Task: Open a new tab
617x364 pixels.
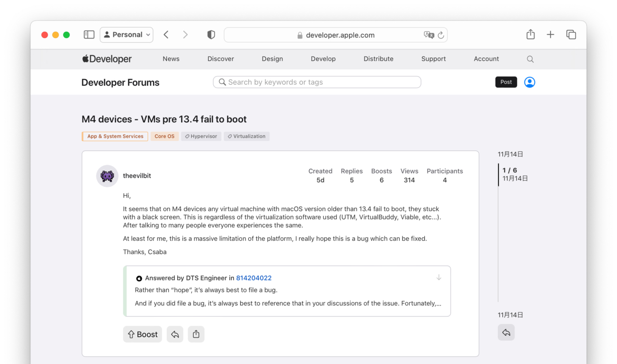Action: 550,35
